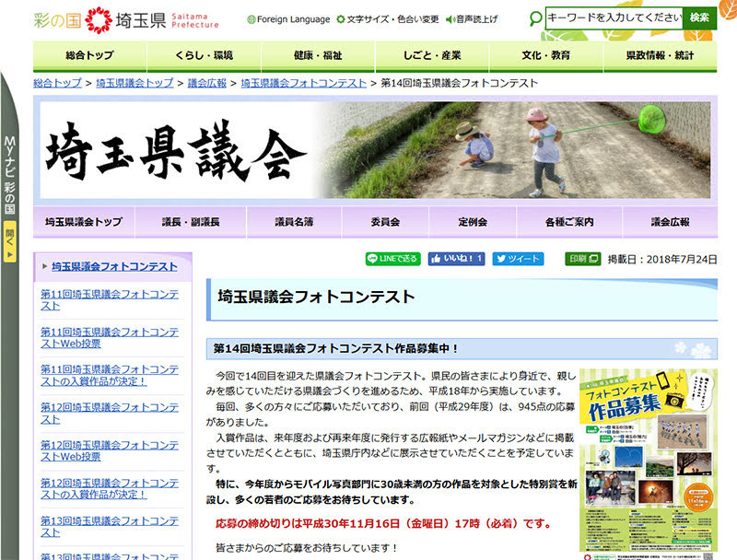The height and width of the screenshot is (560, 737).
Task: Open the 県政情報・統計 nav tab
Action: click(660, 55)
